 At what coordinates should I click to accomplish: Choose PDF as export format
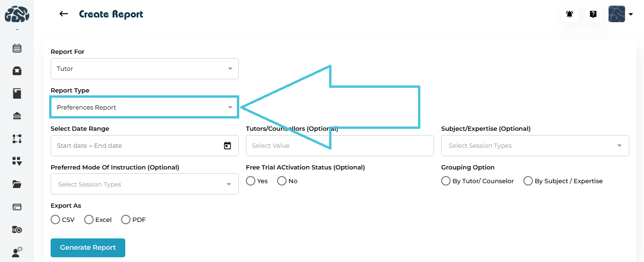point(126,220)
